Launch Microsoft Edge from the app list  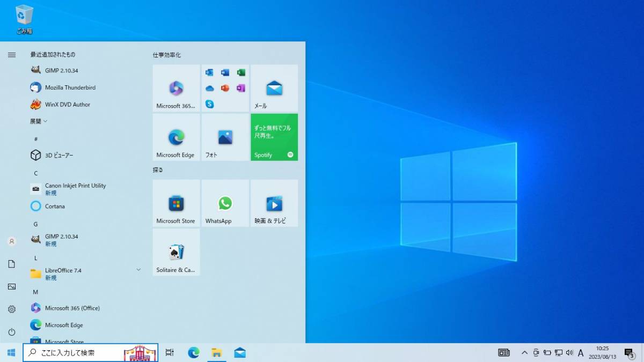(x=86, y=325)
